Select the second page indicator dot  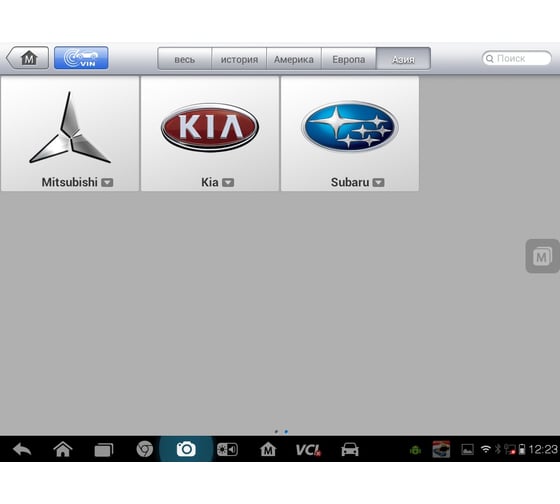tap(286, 431)
